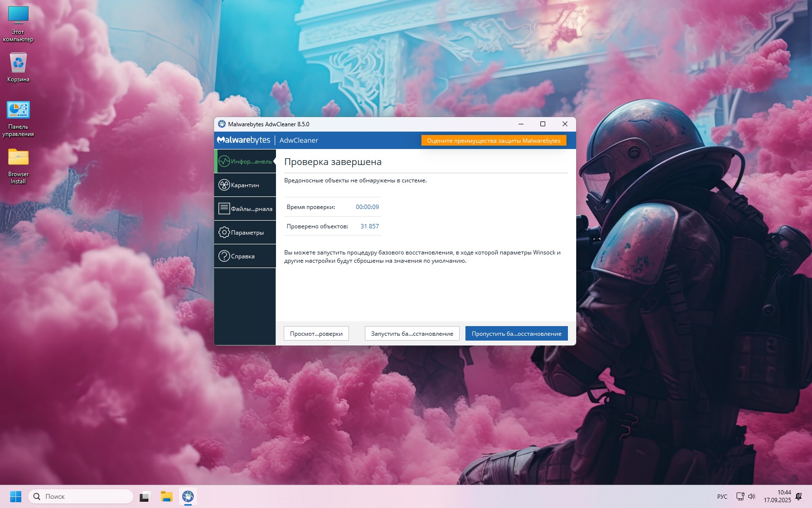Open Task View on the taskbar
Image resolution: width=812 pixels, height=508 pixels.
click(145, 496)
